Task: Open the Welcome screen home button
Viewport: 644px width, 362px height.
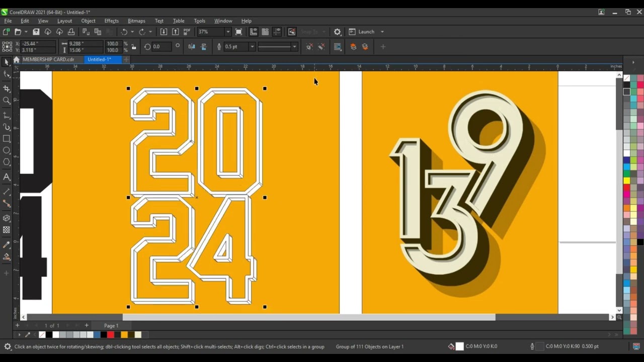Action: [16, 59]
